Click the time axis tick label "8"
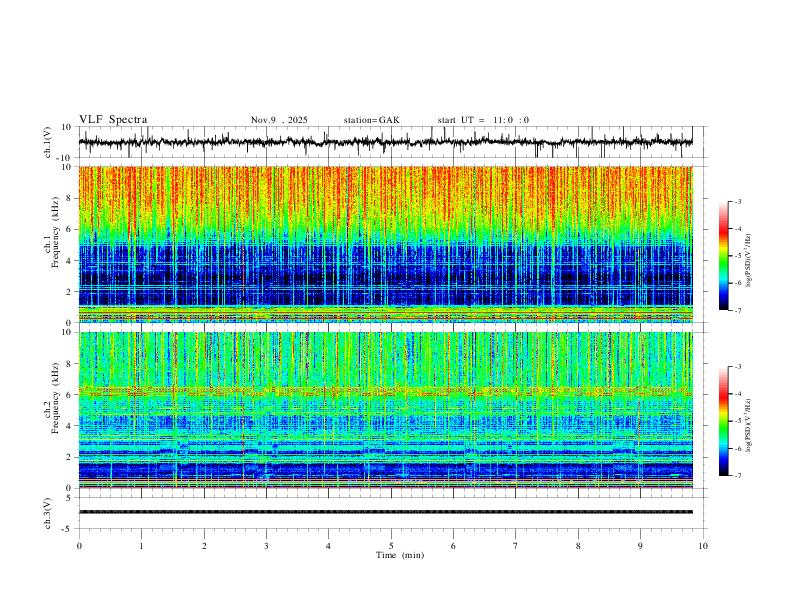This screenshot has width=792, height=612. [x=578, y=546]
